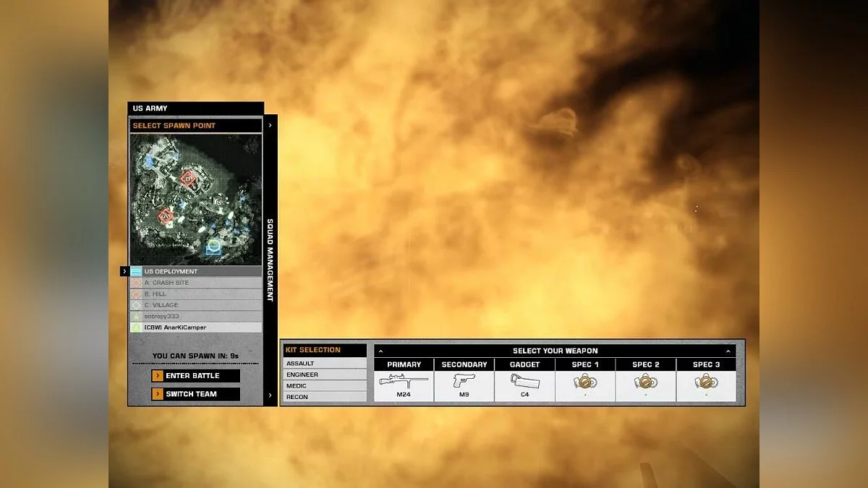Open the Spec 3 specialization slot icon
The width and height of the screenshot is (868, 488).
tap(707, 382)
